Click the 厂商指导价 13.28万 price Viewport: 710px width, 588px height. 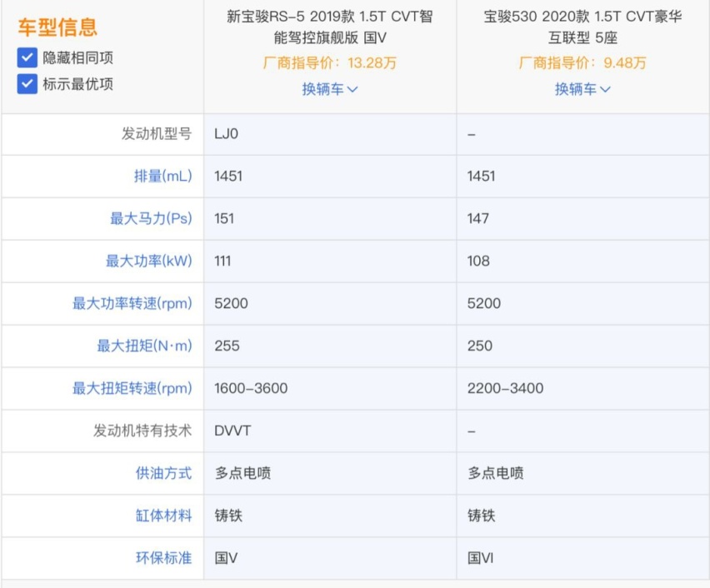[330, 63]
